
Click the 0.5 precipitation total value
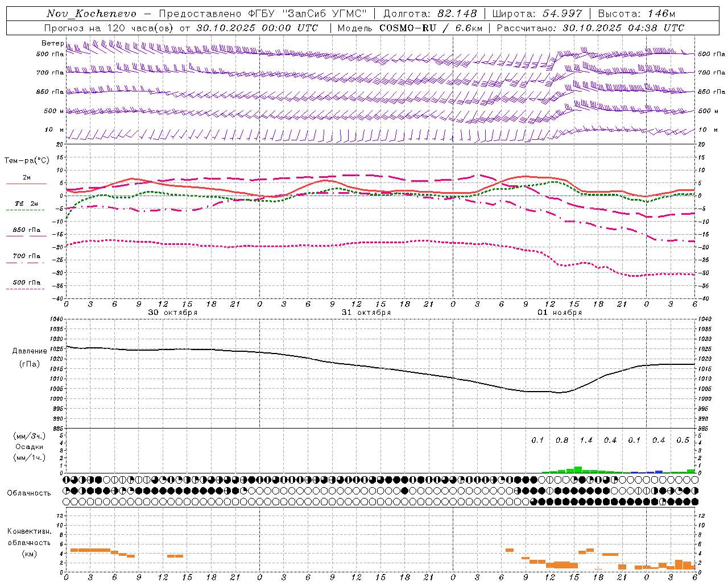click(x=682, y=440)
